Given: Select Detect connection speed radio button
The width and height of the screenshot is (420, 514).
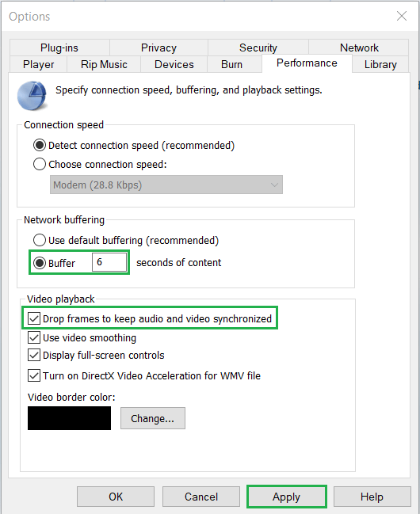Looking at the screenshot, I should pos(40,145).
